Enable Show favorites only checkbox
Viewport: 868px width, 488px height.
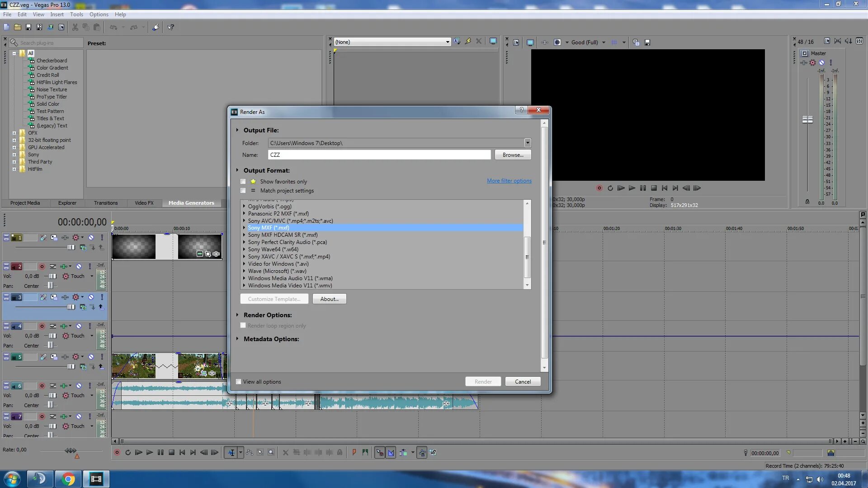pos(243,182)
